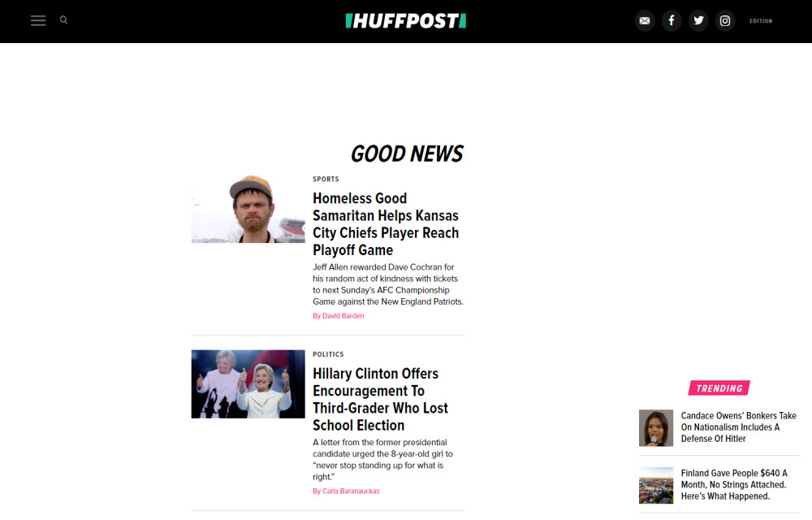Image resolution: width=812 pixels, height=520 pixels.
Task: Read Homeless Good Samaritan Chiefs article
Action: click(386, 223)
